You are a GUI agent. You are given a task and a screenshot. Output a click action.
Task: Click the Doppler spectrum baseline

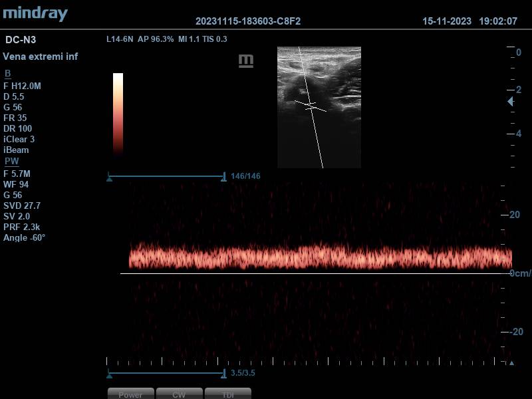[x=313, y=273]
